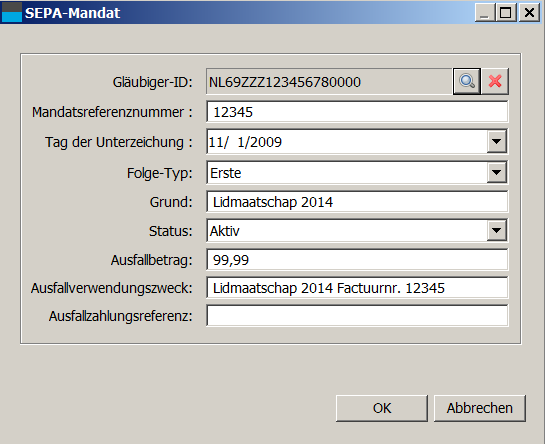Clear the Gläubiger-ID with the red X
This screenshot has width=545, height=444.
pyautogui.click(x=495, y=81)
